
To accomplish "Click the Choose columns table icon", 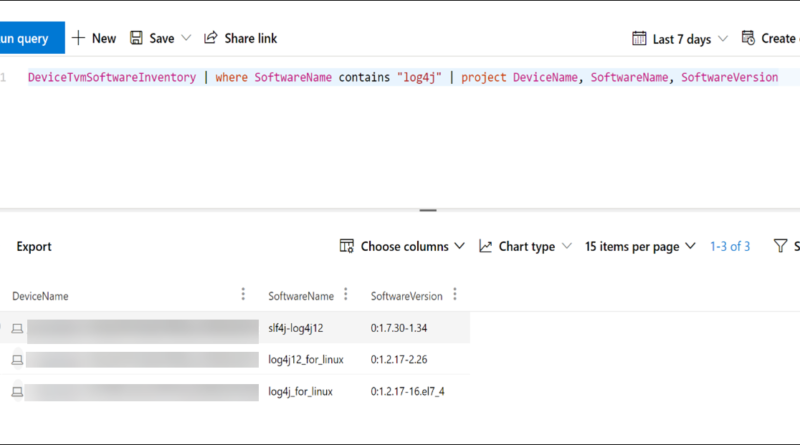I will point(347,246).
